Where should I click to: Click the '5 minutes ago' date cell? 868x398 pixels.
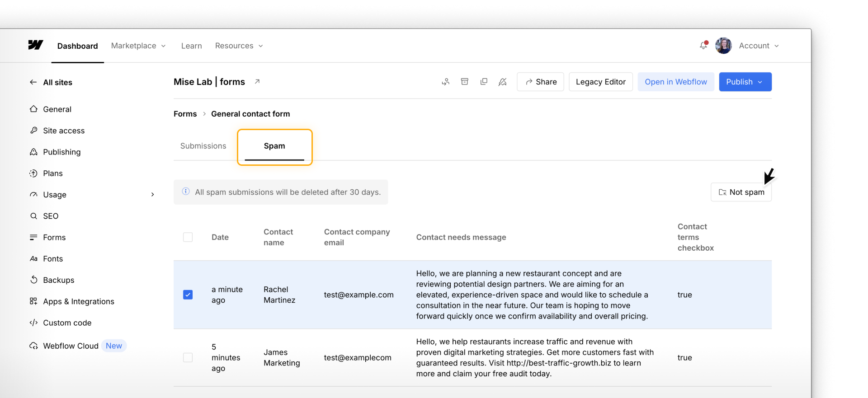[x=226, y=357]
